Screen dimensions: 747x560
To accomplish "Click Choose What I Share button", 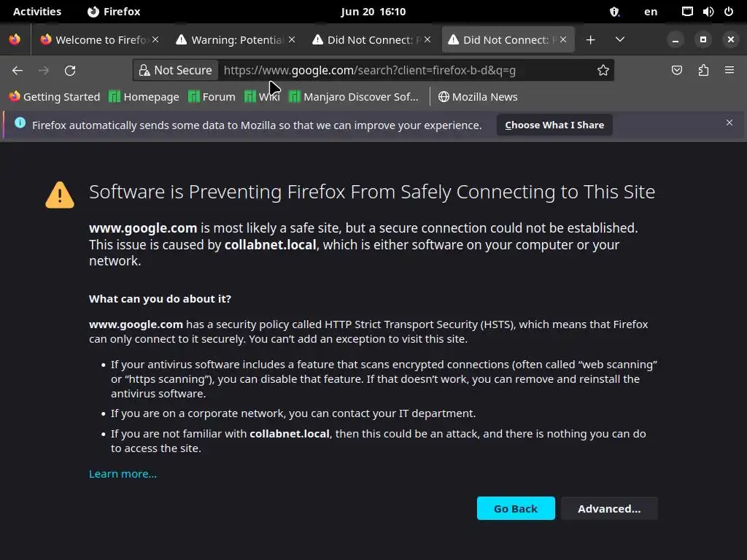I will (x=554, y=125).
